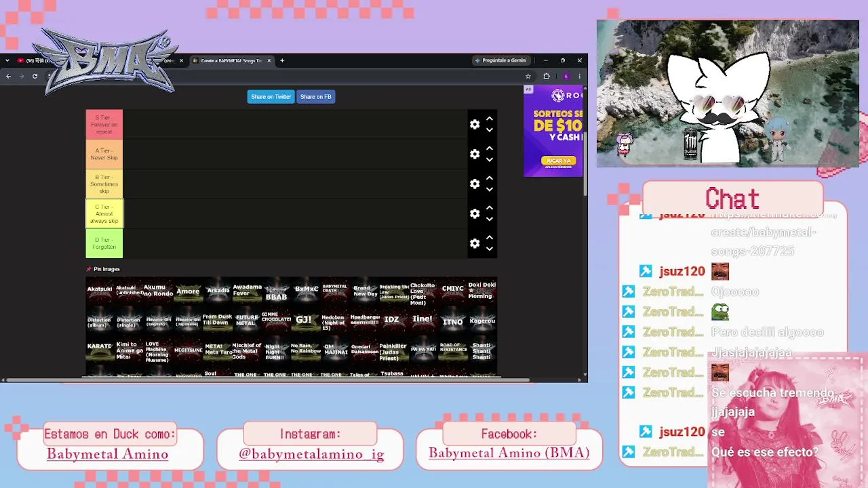
Task: Pick the GIMME CHOCOLATE! song tile
Action: point(276,319)
